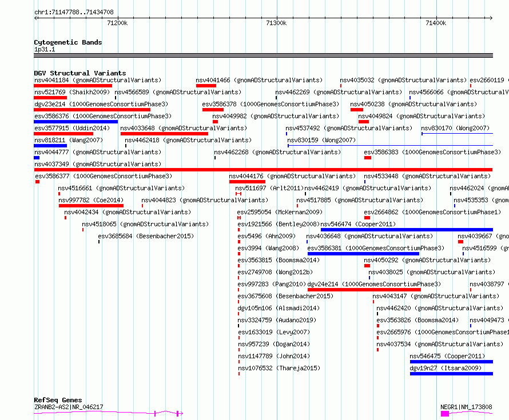The image size is (509, 420).
Task: Click dgv23e214 variant label
Action: click(x=101, y=104)
